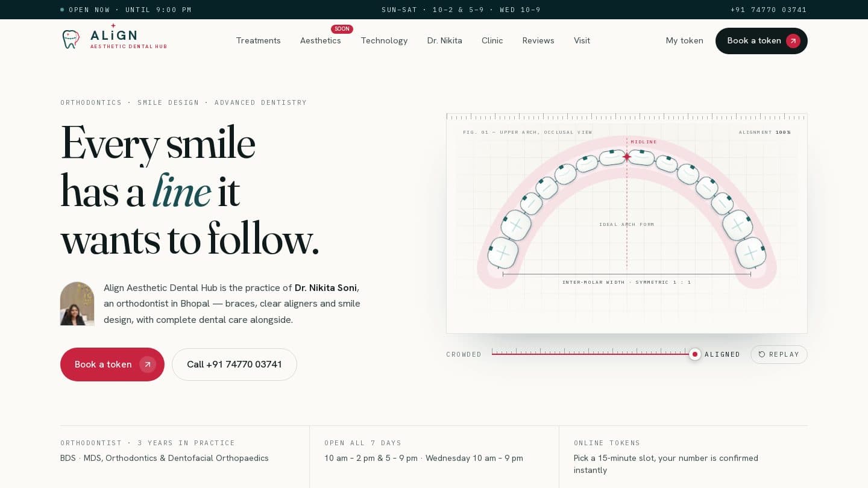This screenshot has width=868, height=488.
Task: Open the My token link
Action: [x=684, y=40]
